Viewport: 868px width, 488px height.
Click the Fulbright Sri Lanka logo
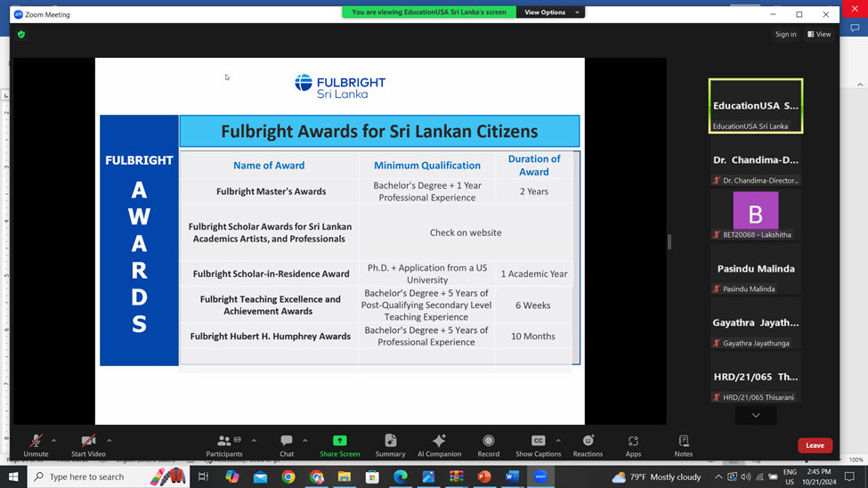pos(340,87)
